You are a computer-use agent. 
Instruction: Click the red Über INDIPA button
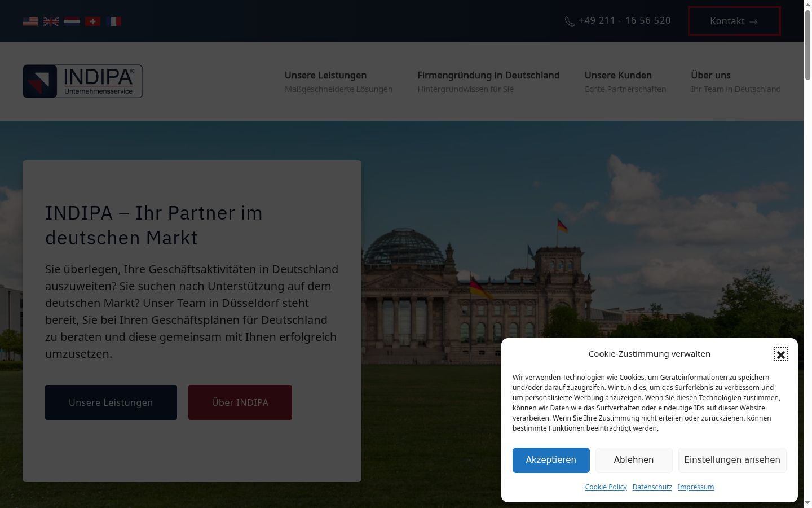coord(240,402)
